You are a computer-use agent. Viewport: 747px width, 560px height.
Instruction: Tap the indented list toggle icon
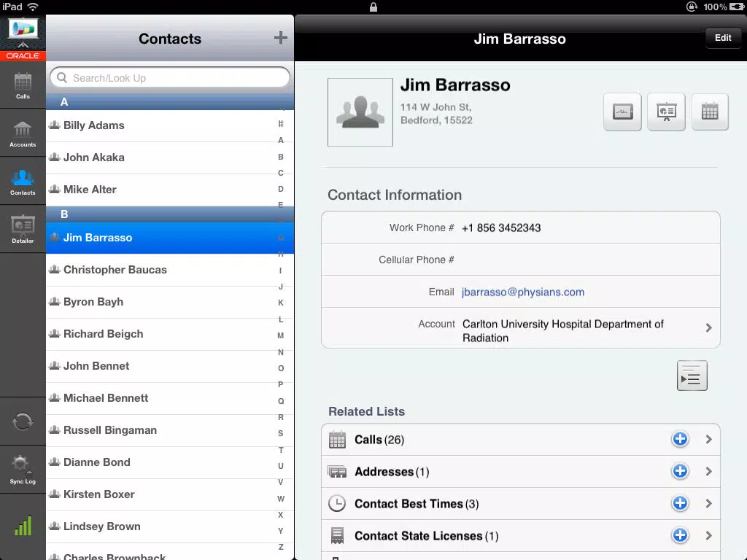coord(692,376)
